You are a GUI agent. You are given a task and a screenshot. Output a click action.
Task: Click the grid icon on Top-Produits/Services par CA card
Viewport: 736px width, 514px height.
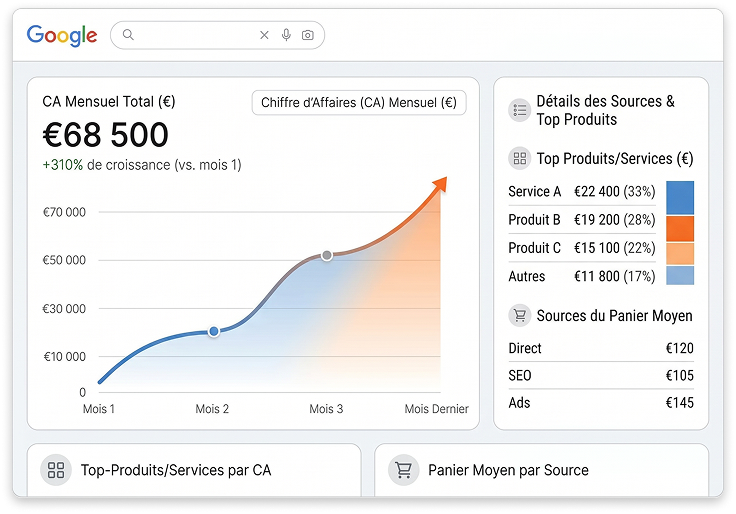pyautogui.click(x=56, y=470)
